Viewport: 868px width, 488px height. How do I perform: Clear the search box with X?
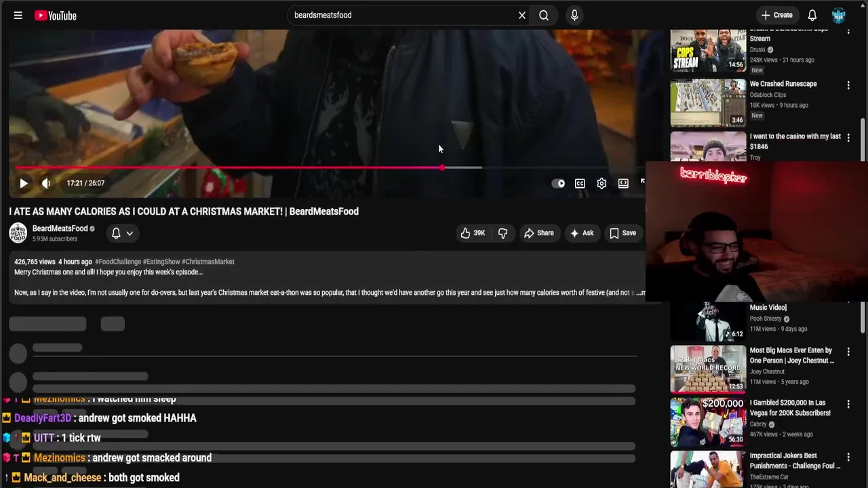(x=522, y=15)
